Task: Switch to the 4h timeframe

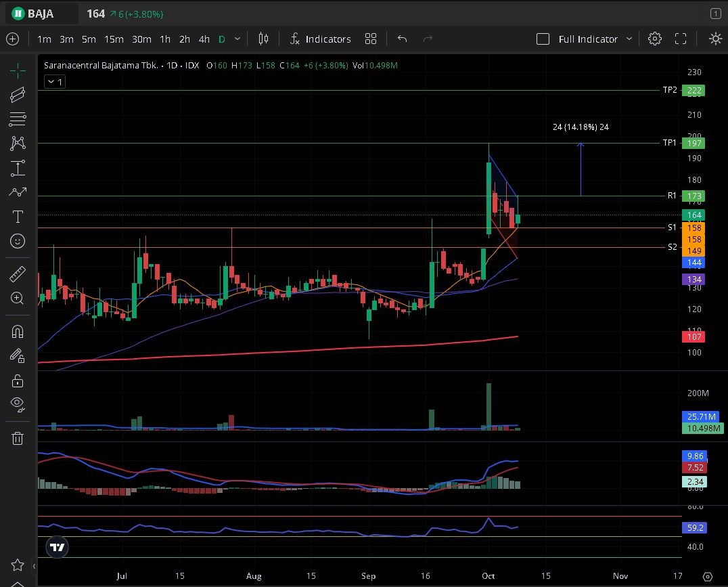Action: click(x=204, y=39)
